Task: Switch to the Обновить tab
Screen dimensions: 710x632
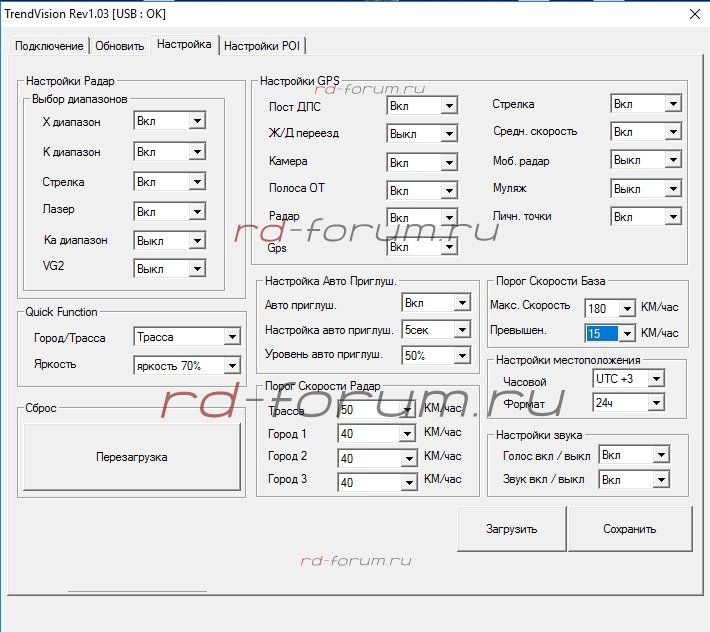Action: point(119,46)
